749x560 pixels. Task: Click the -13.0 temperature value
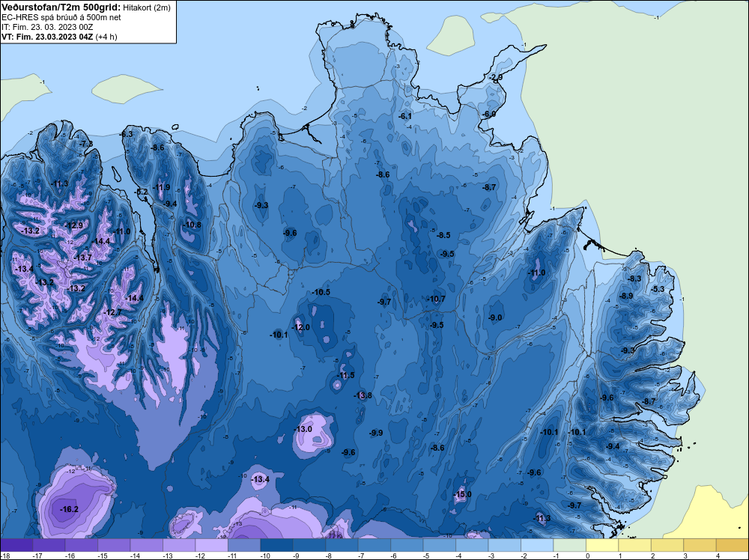pos(303,429)
